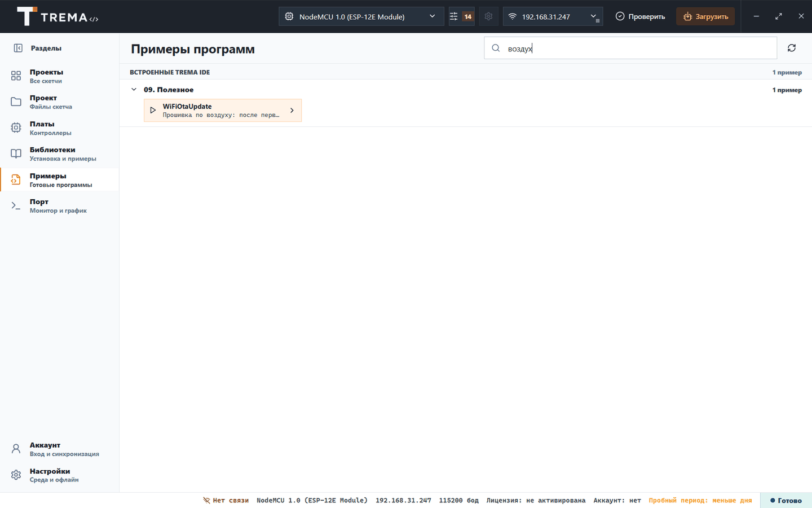Screen dimensions: 812x508
Task: Open the WiFiOtaUpdate example
Action: click(x=223, y=110)
